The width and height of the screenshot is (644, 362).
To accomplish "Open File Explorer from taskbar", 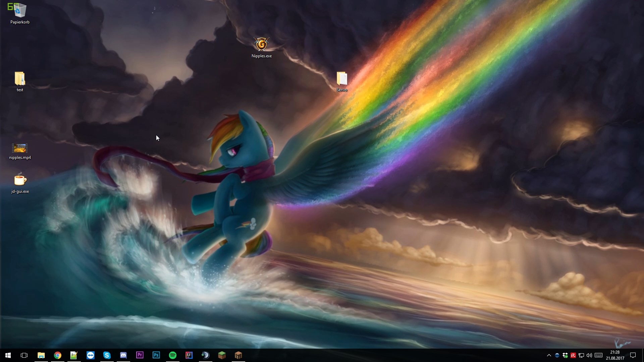I will pos(41,355).
